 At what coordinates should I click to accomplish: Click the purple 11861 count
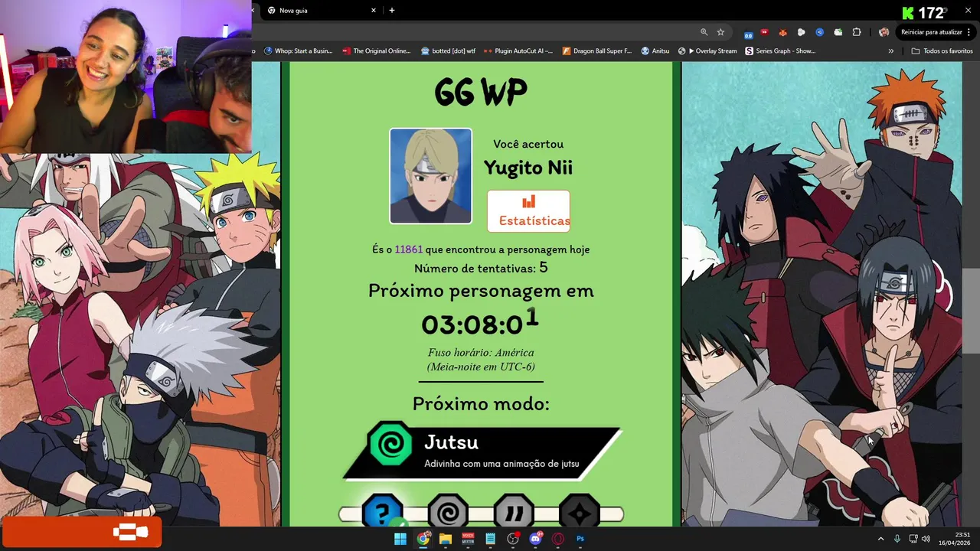(x=408, y=249)
